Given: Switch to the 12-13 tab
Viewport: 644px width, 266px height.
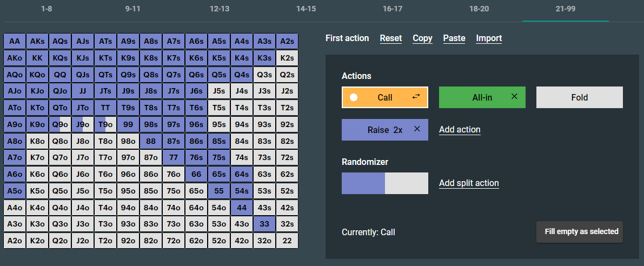Looking at the screenshot, I should (x=220, y=9).
